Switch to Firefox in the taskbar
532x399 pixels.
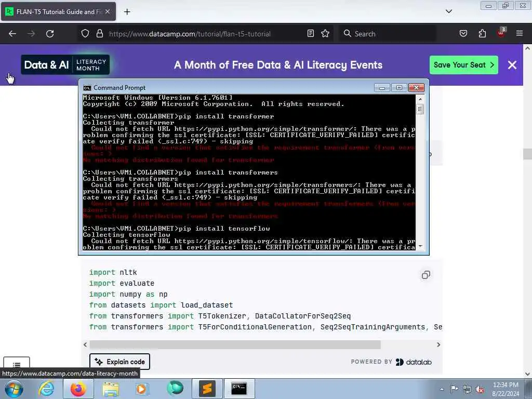(78, 389)
